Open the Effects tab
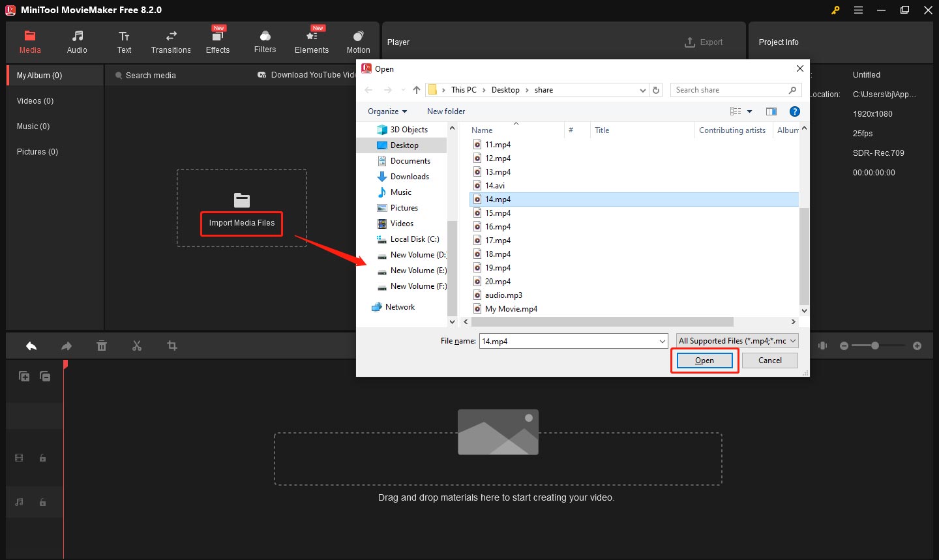 pos(218,42)
